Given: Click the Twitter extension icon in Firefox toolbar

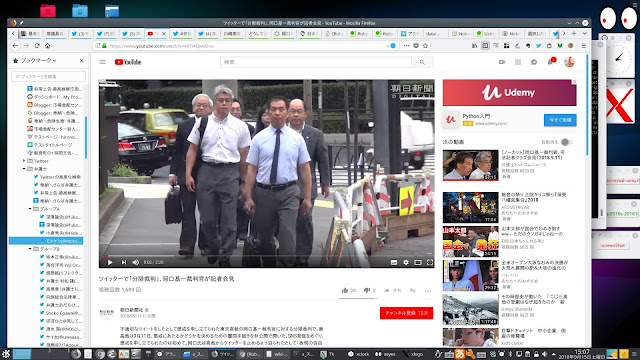Looking at the screenshot, I should click(538, 46).
